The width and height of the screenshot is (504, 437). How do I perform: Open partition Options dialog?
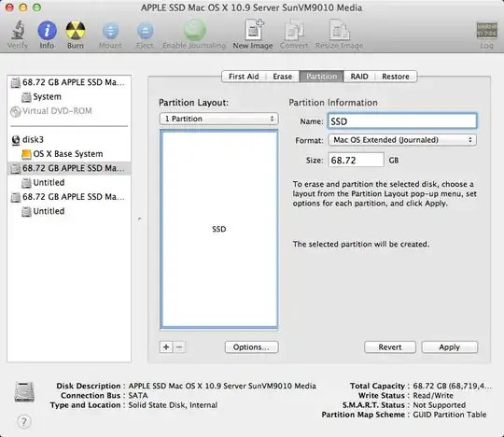[252, 347]
